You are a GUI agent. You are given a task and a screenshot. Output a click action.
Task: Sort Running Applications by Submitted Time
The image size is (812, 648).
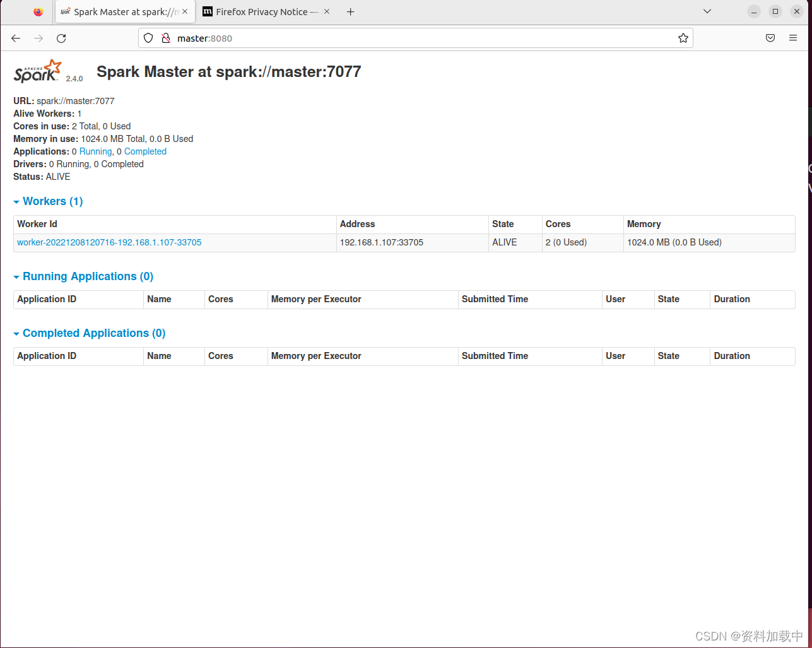tap(531, 299)
